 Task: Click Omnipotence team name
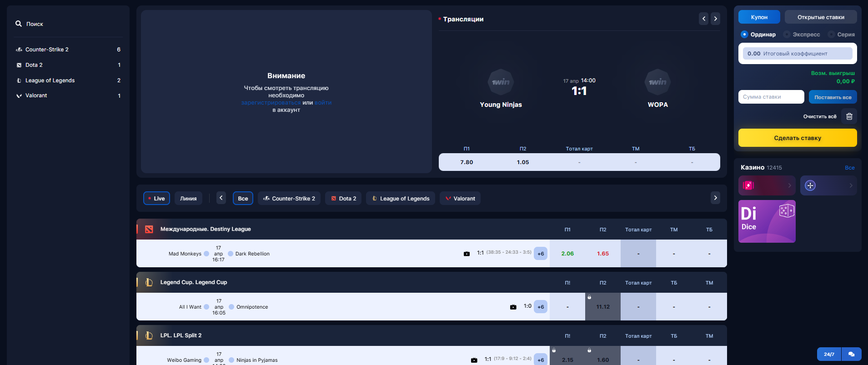tap(252, 307)
